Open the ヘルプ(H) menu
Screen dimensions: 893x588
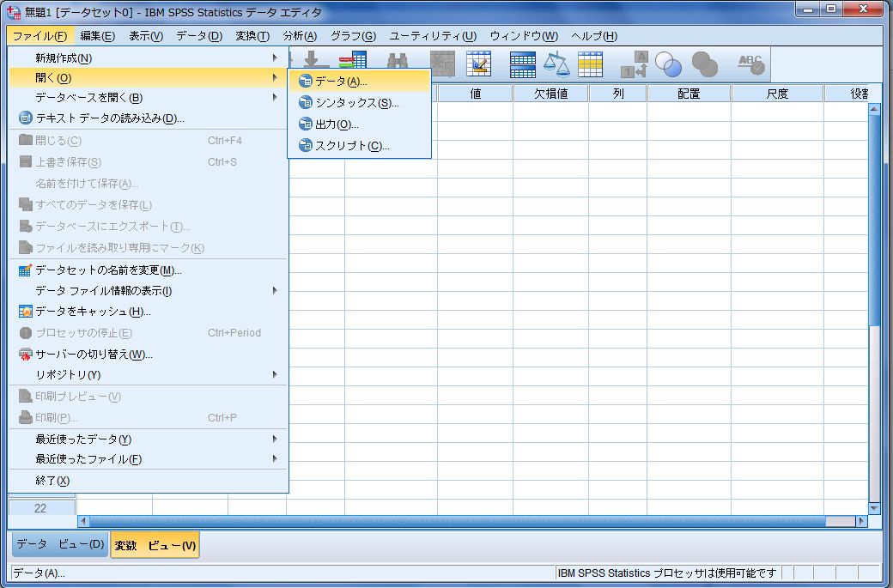[x=594, y=36]
